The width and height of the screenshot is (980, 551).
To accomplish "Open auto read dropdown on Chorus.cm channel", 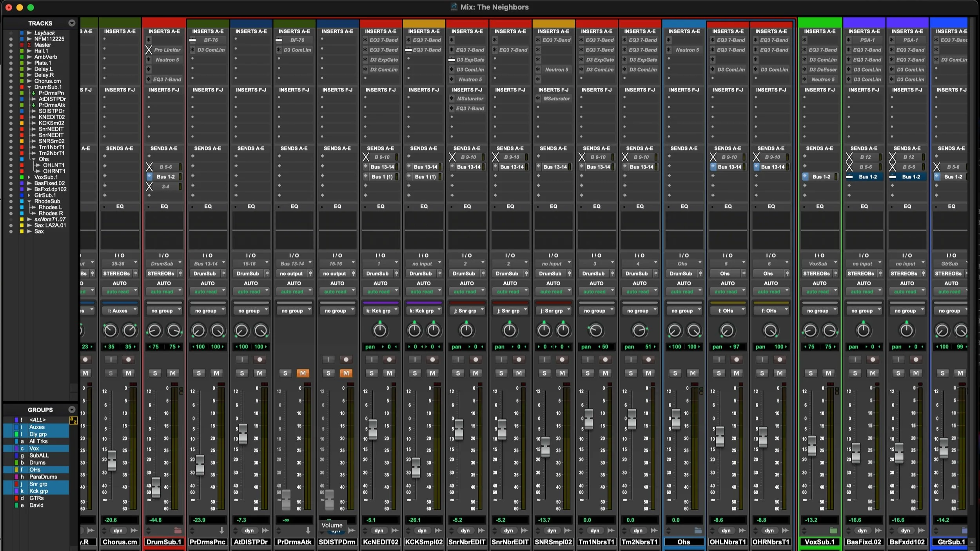I will (x=120, y=292).
